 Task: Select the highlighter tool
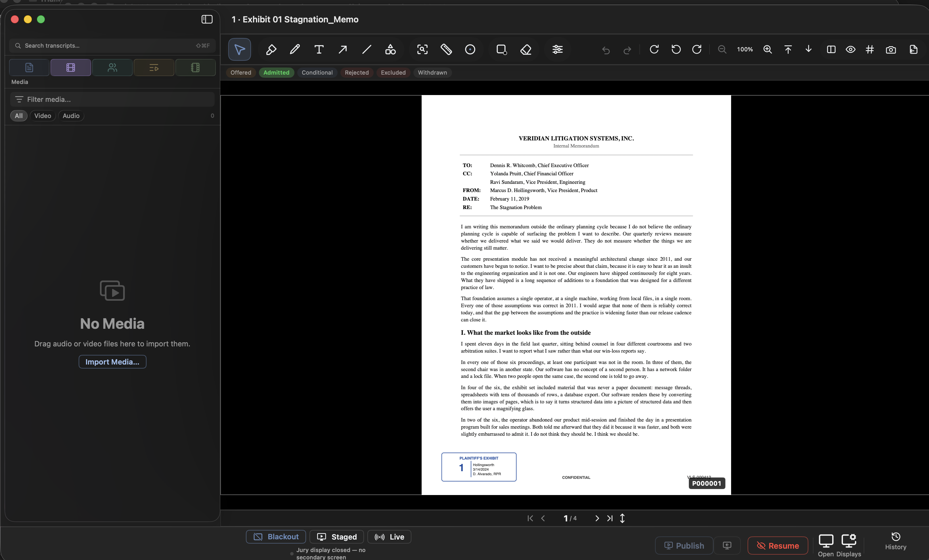[271, 49]
